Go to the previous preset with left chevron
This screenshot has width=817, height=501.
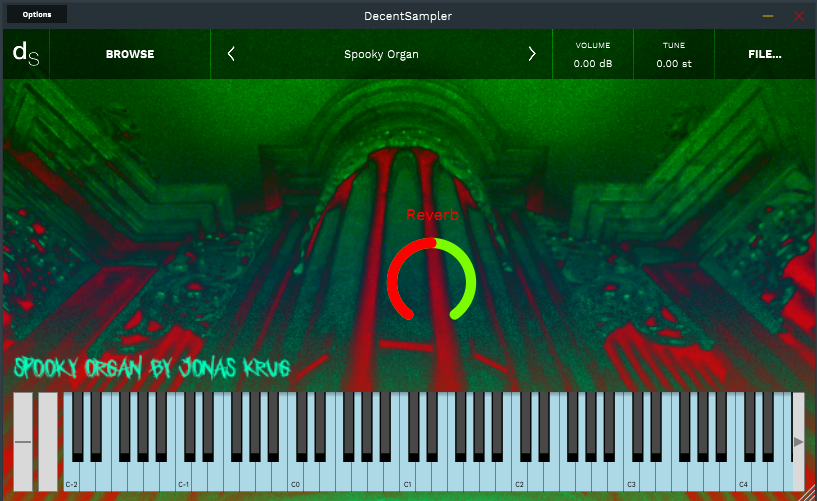tap(231, 54)
